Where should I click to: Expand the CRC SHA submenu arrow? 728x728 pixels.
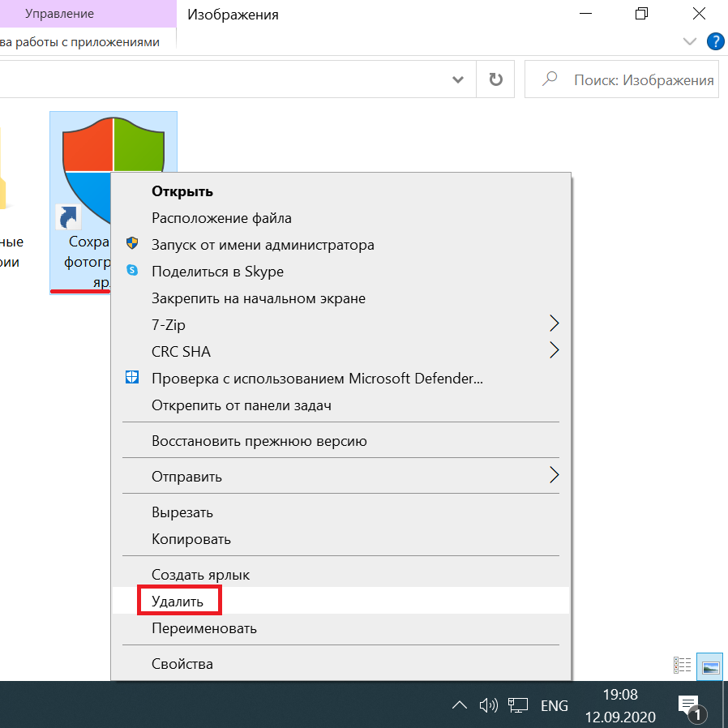click(554, 350)
